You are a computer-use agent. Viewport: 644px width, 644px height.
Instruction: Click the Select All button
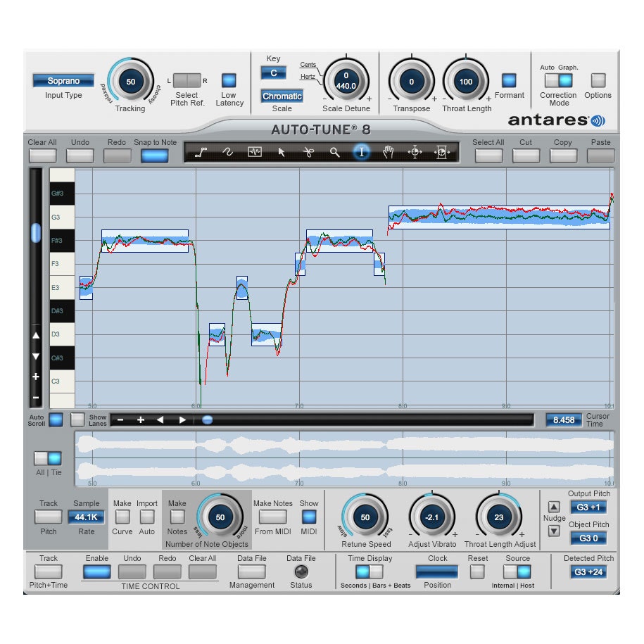click(x=488, y=156)
